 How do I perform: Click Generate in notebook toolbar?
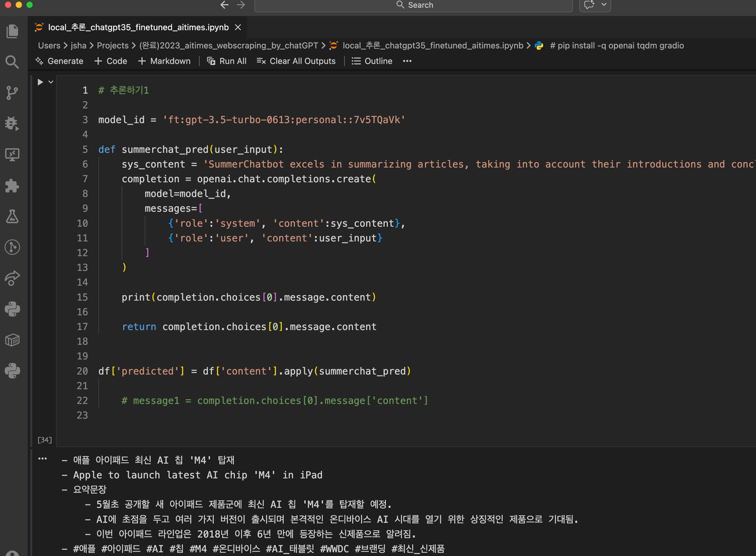pyautogui.click(x=59, y=61)
